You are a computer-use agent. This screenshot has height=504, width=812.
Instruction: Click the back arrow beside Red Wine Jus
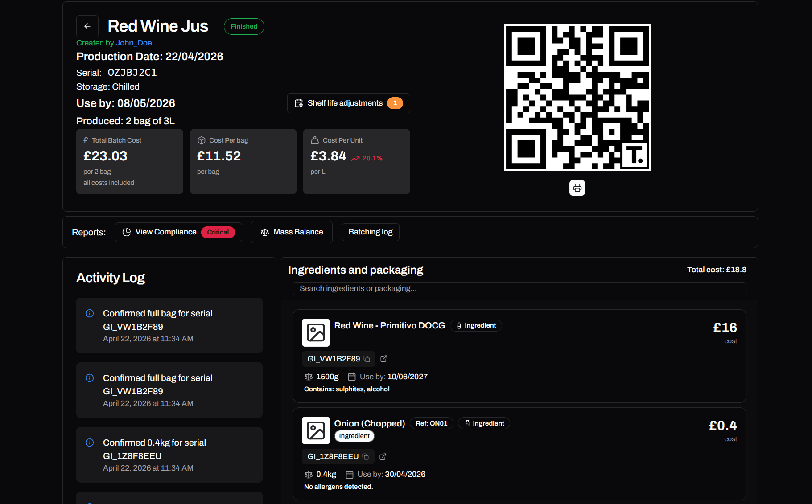pyautogui.click(x=87, y=26)
